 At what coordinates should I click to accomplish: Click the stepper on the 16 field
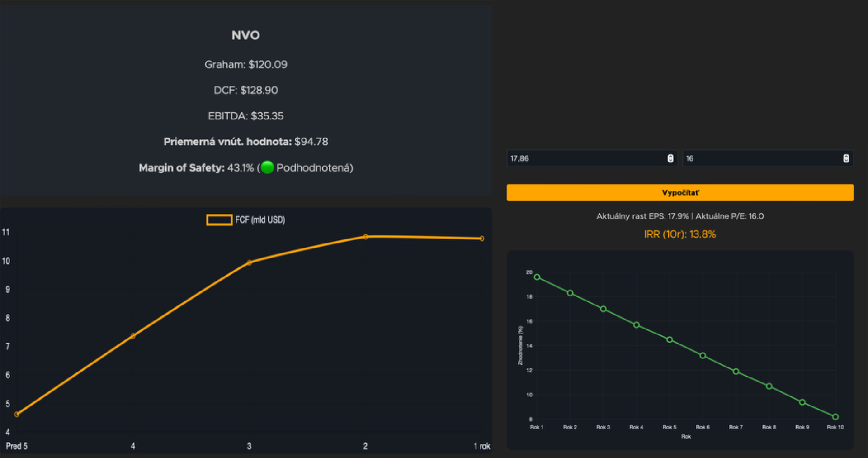(846, 158)
